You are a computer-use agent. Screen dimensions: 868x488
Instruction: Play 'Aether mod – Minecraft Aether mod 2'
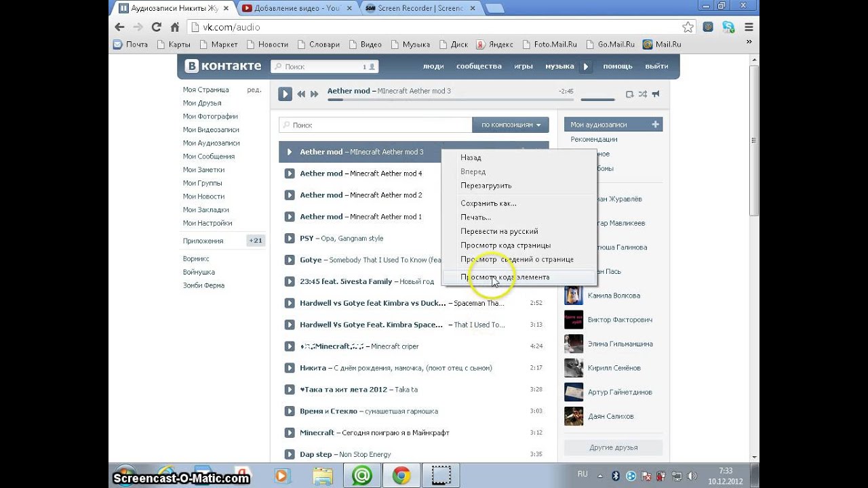[x=289, y=195]
